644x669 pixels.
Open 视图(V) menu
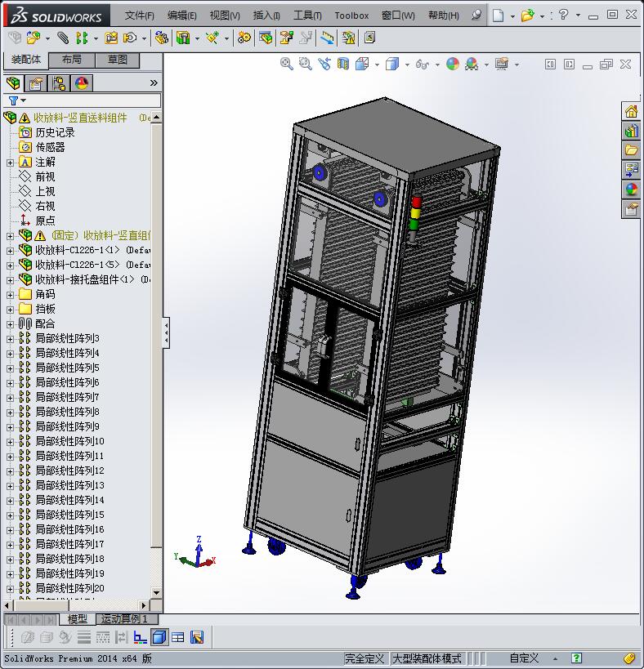(x=225, y=16)
